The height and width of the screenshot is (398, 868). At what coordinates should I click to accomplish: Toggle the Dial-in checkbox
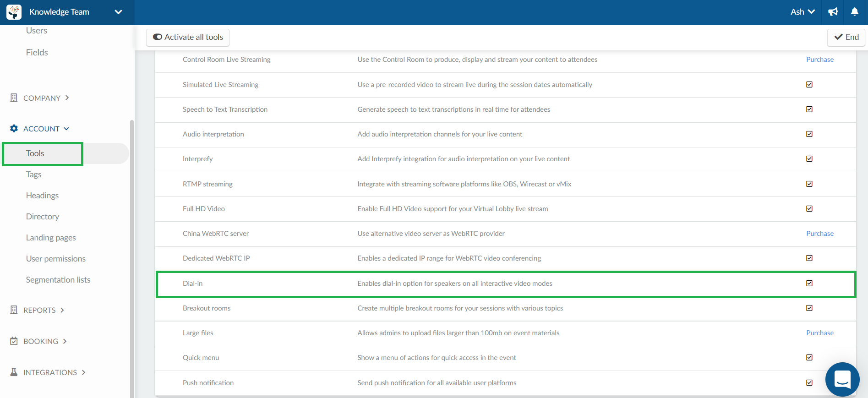pyautogui.click(x=809, y=284)
